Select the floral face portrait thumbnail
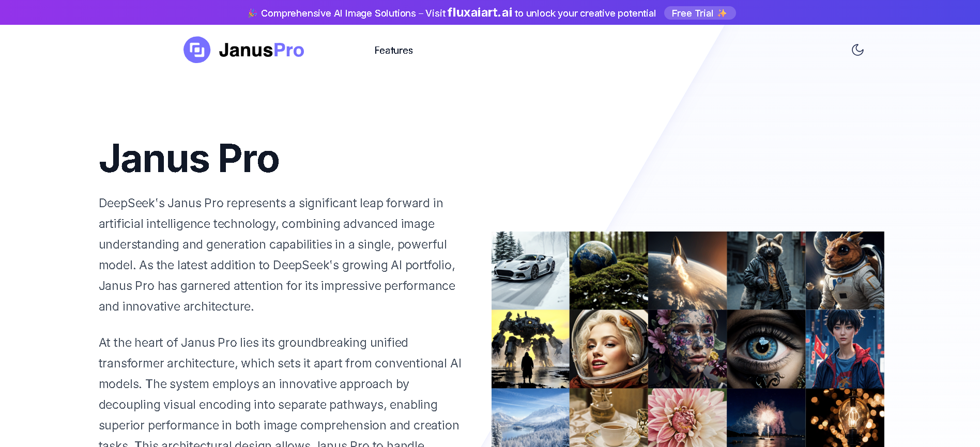This screenshot has width=980, height=447. tap(687, 349)
